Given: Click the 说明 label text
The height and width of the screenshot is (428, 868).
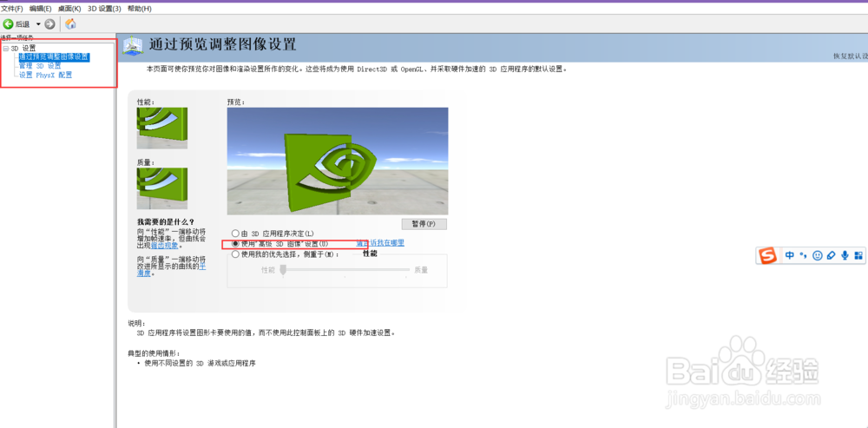Looking at the screenshot, I should pyautogui.click(x=136, y=323).
